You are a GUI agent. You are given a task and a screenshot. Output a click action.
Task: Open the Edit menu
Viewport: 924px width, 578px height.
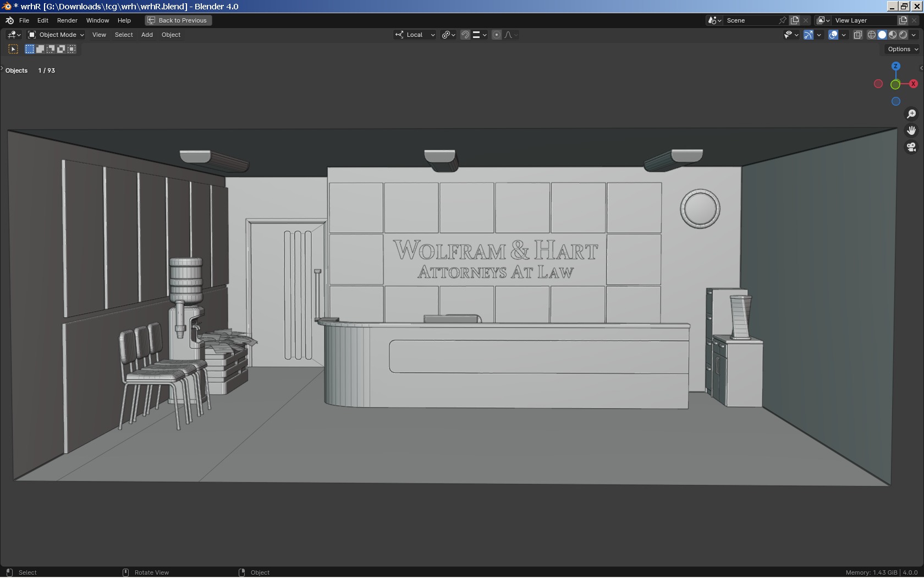(x=43, y=20)
